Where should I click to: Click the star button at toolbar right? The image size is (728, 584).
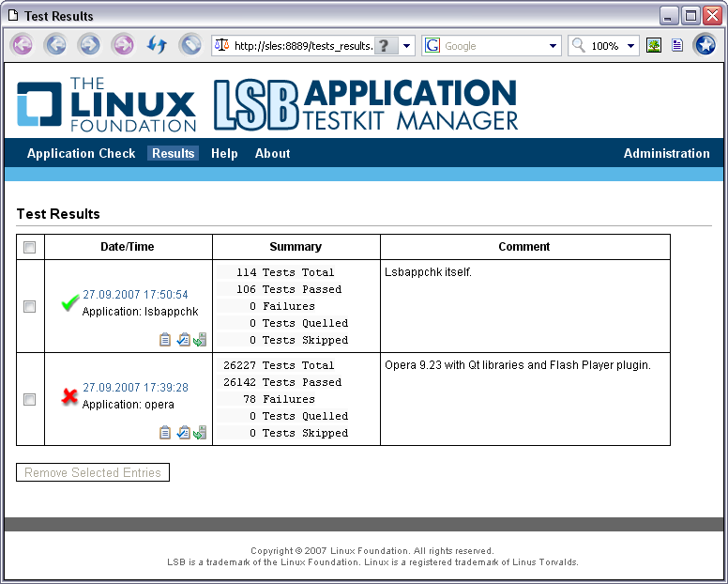(x=705, y=45)
